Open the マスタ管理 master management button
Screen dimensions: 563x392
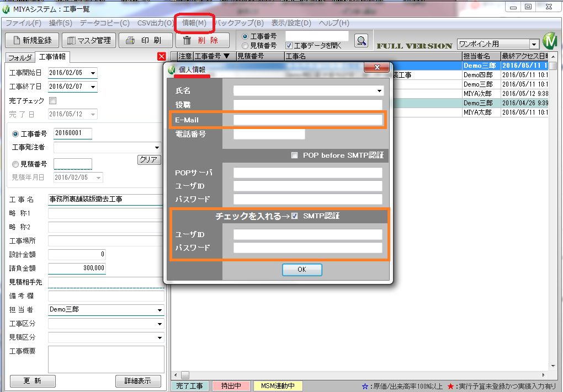pos(89,40)
